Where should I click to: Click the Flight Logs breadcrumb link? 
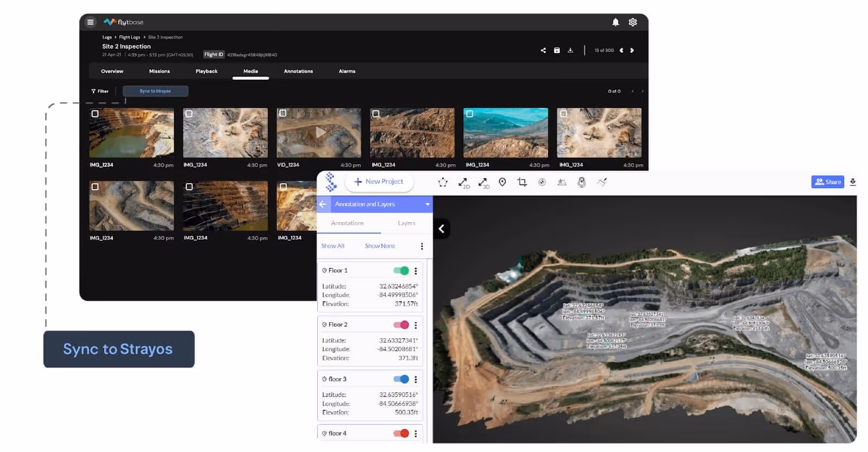click(130, 37)
